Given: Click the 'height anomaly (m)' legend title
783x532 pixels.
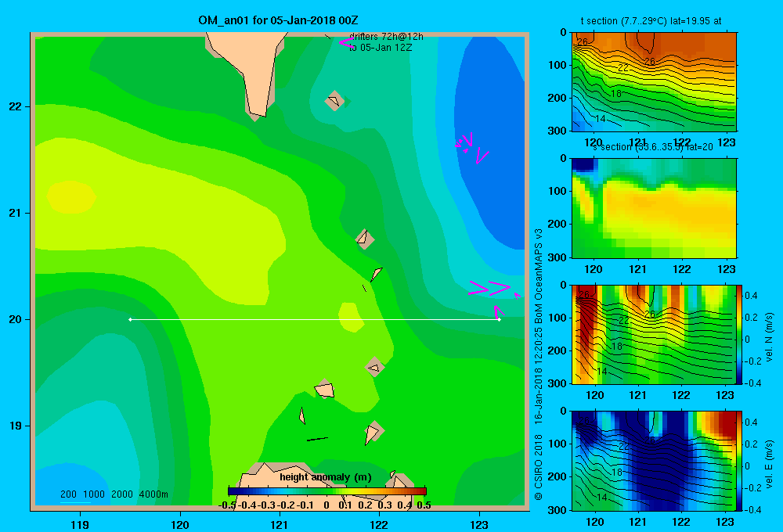Looking at the screenshot, I should pos(325,477).
